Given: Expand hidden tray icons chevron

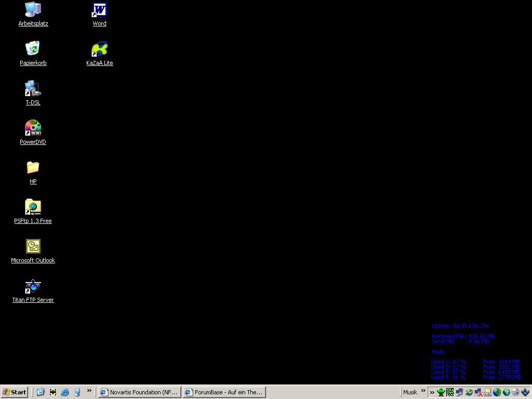Looking at the screenshot, I should point(432,393).
